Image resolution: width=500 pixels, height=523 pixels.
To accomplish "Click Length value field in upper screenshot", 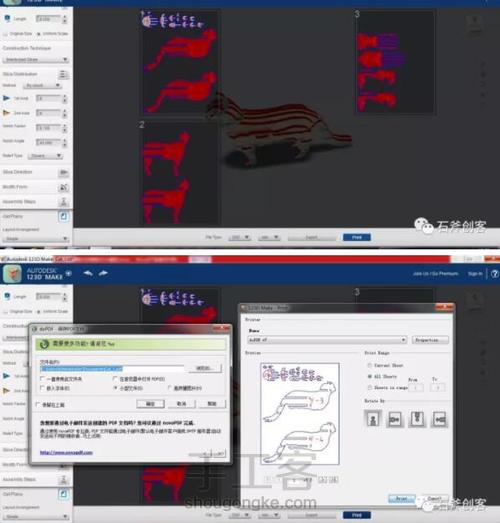I will [48, 19].
